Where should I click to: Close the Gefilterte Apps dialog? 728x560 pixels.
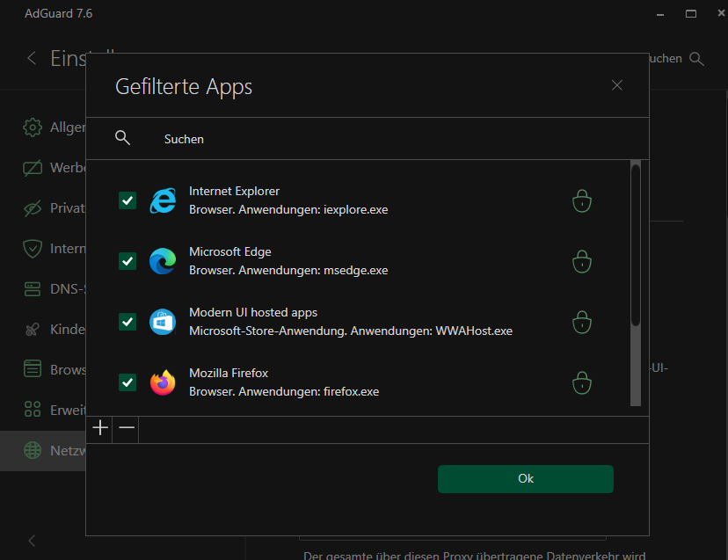[616, 85]
